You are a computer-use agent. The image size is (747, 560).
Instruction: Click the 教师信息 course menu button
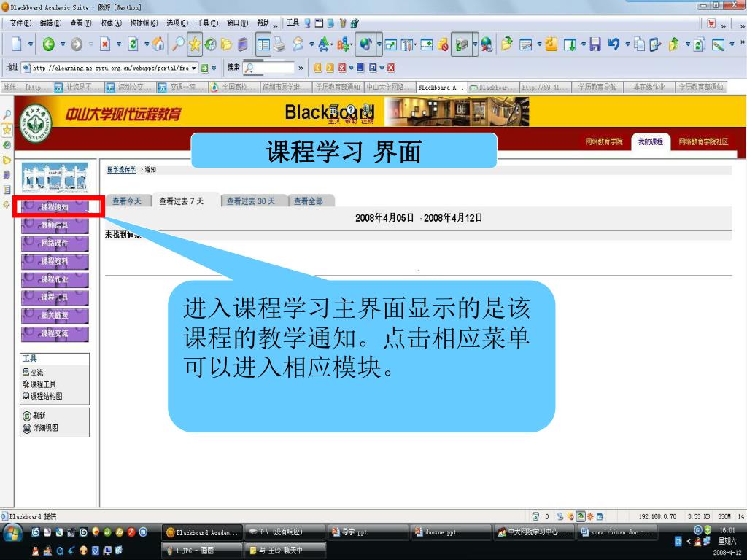point(55,225)
